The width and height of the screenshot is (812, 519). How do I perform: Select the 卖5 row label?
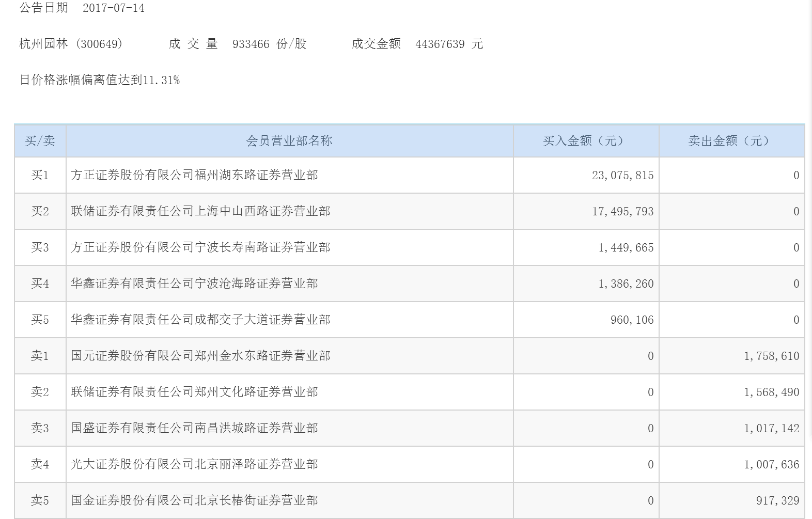tap(40, 500)
